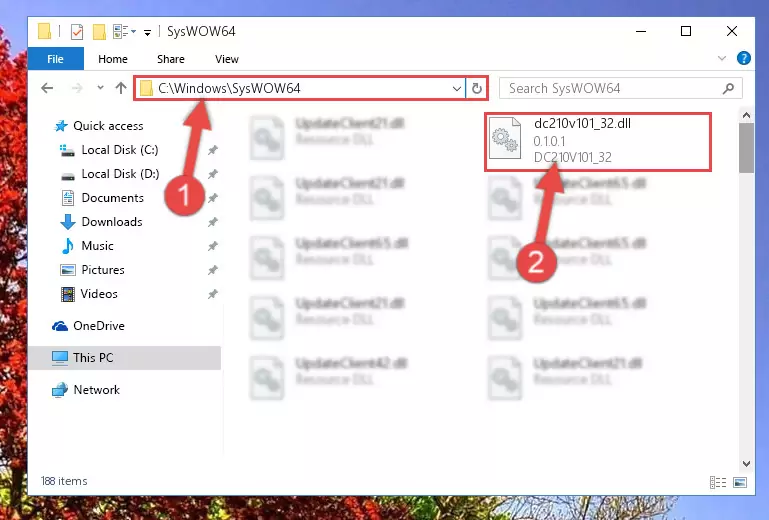Image resolution: width=769 pixels, height=520 pixels.
Task: Click the magnifier search icon
Action: [728, 88]
